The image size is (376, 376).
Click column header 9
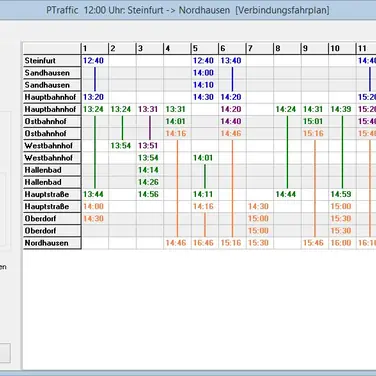click(x=315, y=49)
